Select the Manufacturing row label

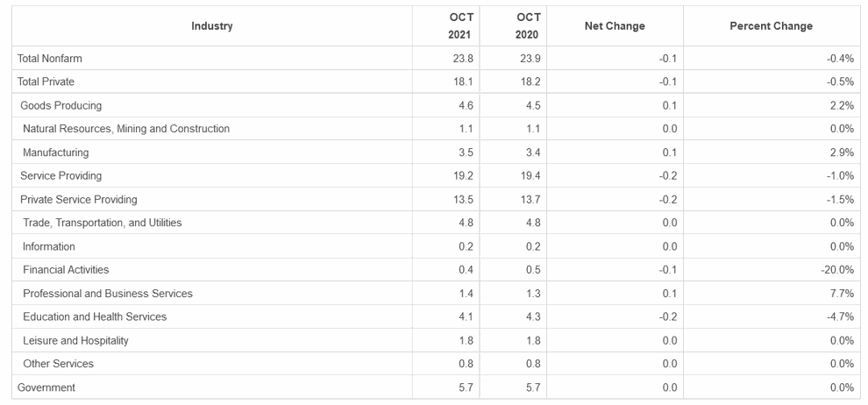coord(55,153)
